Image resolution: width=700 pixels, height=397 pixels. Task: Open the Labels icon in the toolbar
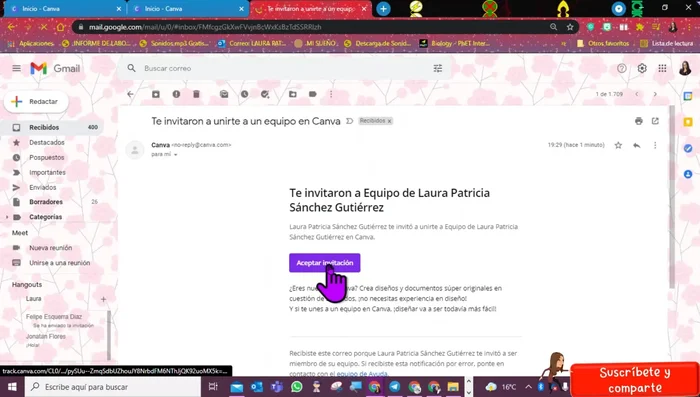pyautogui.click(x=313, y=94)
